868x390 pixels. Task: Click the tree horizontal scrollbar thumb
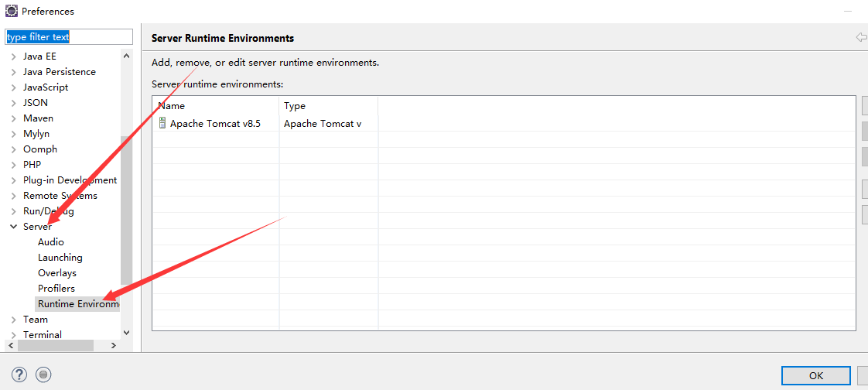coord(56,345)
